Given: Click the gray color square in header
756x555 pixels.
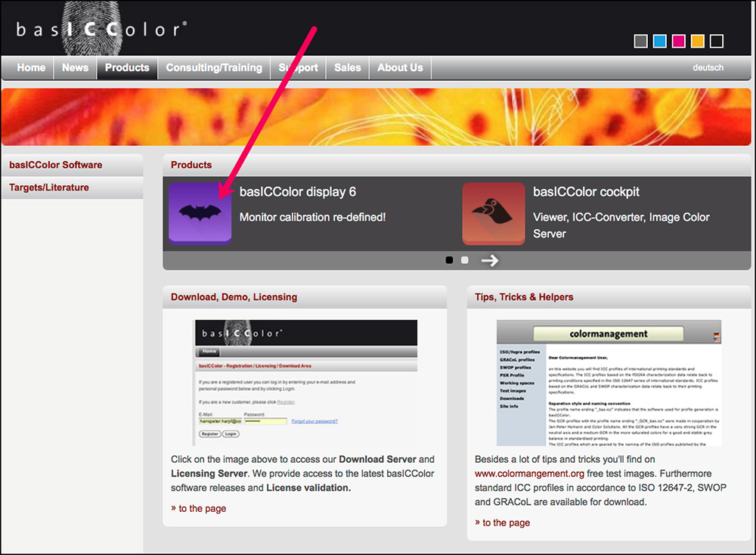Looking at the screenshot, I should pyautogui.click(x=640, y=41).
